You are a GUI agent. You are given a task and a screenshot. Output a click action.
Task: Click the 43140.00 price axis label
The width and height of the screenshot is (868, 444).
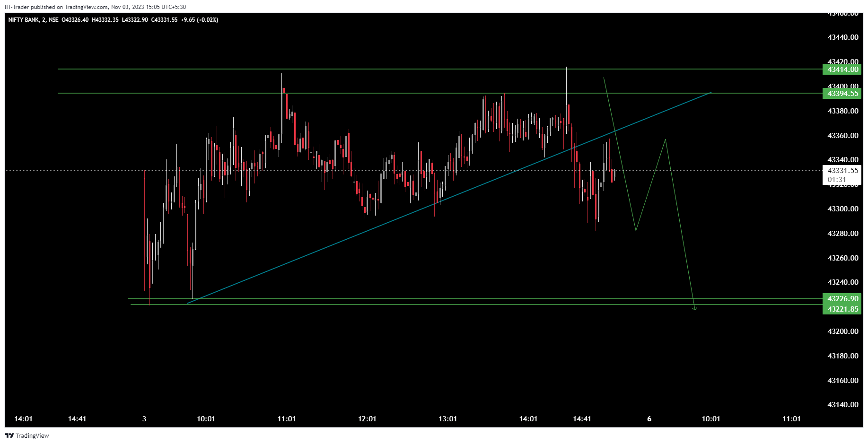pyautogui.click(x=842, y=405)
